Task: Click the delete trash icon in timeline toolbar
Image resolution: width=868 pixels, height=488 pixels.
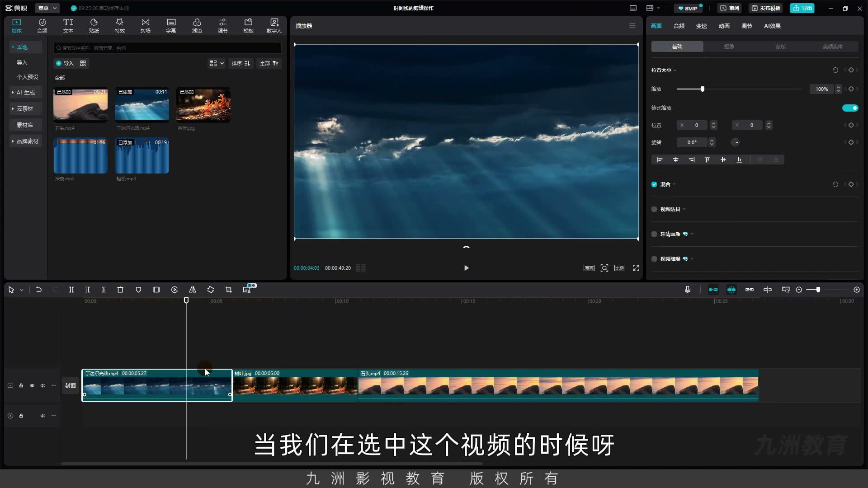Action: (120, 290)
